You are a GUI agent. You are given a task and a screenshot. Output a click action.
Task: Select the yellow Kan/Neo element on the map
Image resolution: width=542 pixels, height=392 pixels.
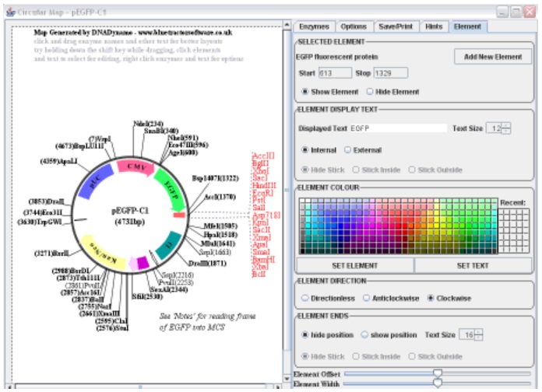tap(103, 253)
